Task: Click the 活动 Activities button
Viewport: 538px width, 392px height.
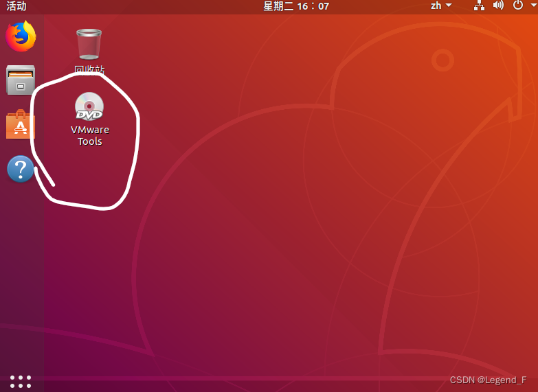Action: tap(16, 5)
